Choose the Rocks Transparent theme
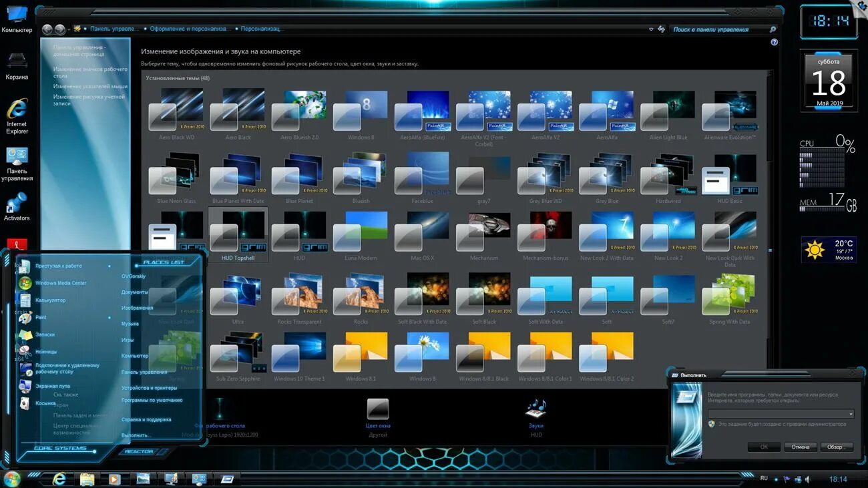This screenshot has width=868, height=488. tap(300, 298)
